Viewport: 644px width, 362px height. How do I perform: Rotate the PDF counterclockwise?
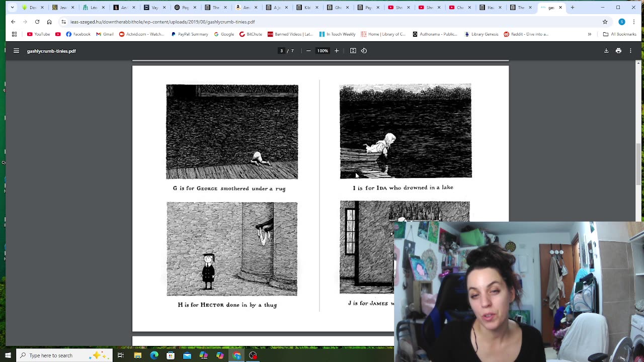coord(364,51)
